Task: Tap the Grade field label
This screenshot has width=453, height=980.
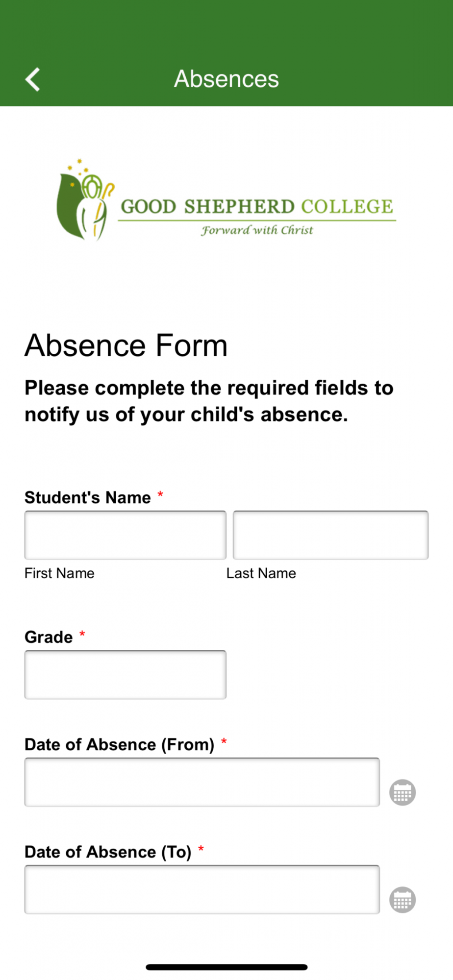Action: coord(49,637)
